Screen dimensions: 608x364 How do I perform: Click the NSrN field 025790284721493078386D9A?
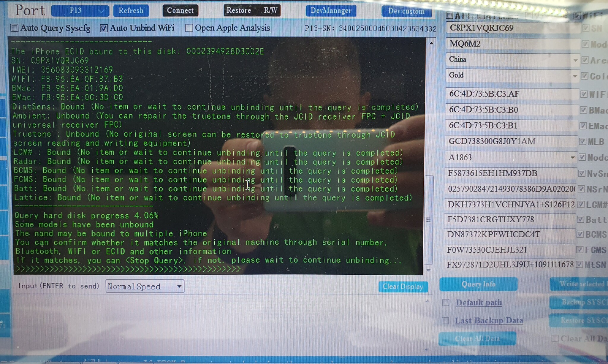click(x=510, y=189)
